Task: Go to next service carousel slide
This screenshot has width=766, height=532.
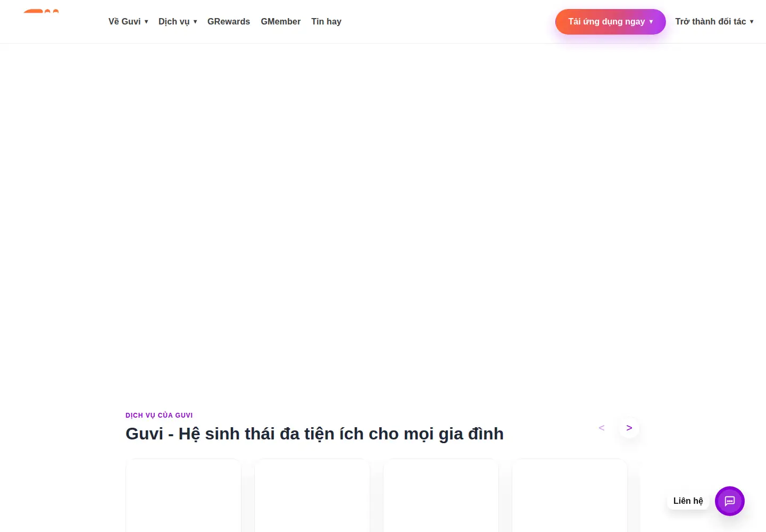Action: click(629, 428)
